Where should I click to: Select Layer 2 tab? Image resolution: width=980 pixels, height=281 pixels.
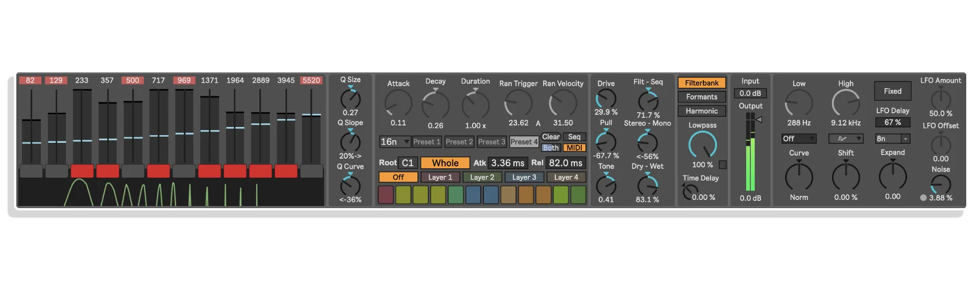tap(482, 177)
